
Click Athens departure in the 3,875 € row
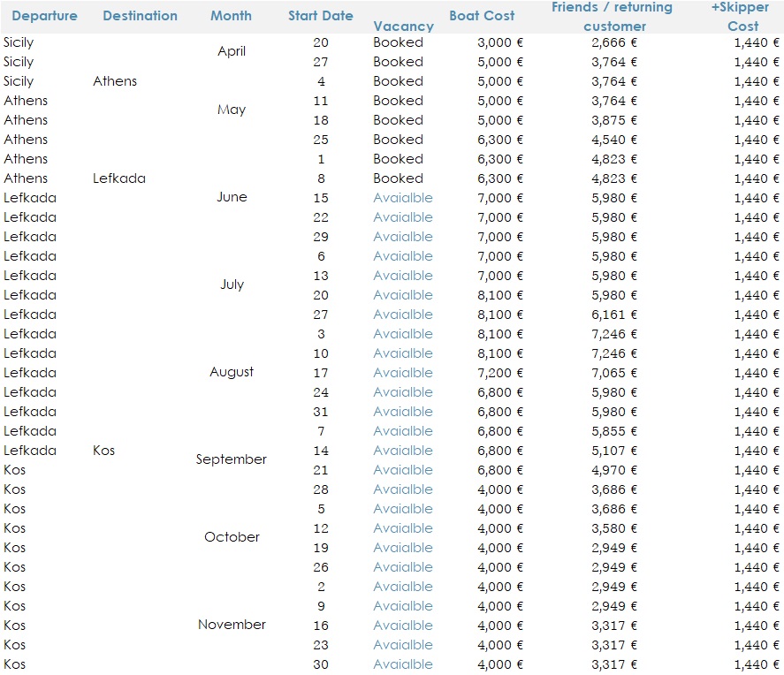pyautogui.click(x=26, y=120)
